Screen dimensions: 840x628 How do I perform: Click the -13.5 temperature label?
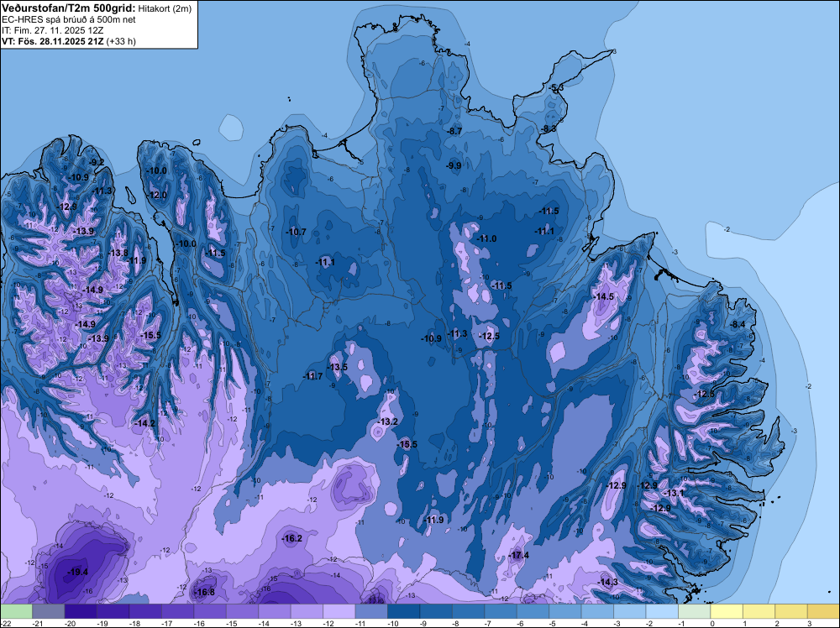(338, 367)
